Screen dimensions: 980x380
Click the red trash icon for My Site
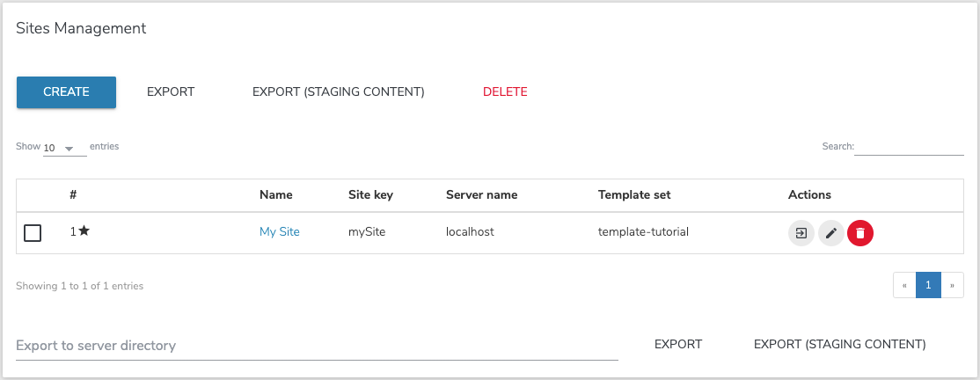pyautogui.click(x=860, y=233)
